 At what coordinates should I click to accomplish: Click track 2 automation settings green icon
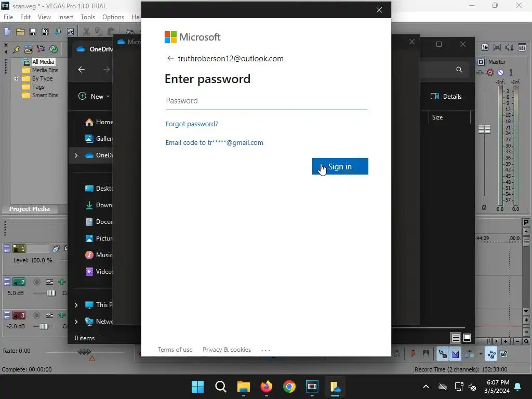point(62,282)
